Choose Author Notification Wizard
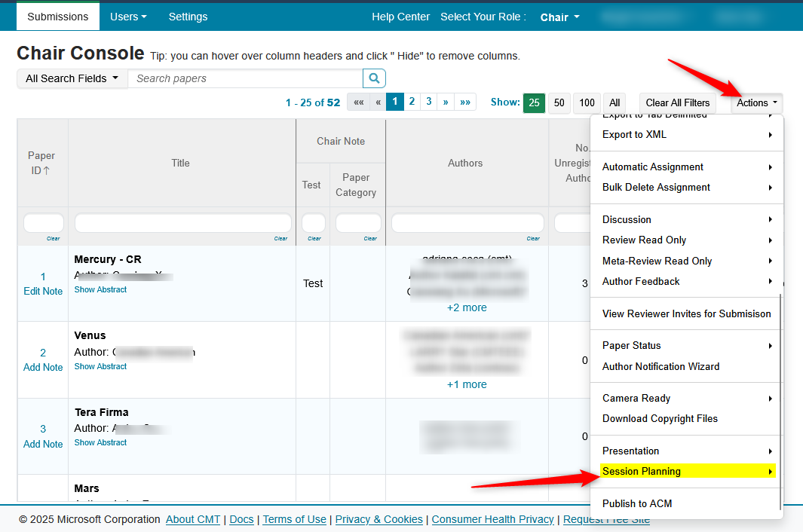The image size is (803, 532). [660, 366]
